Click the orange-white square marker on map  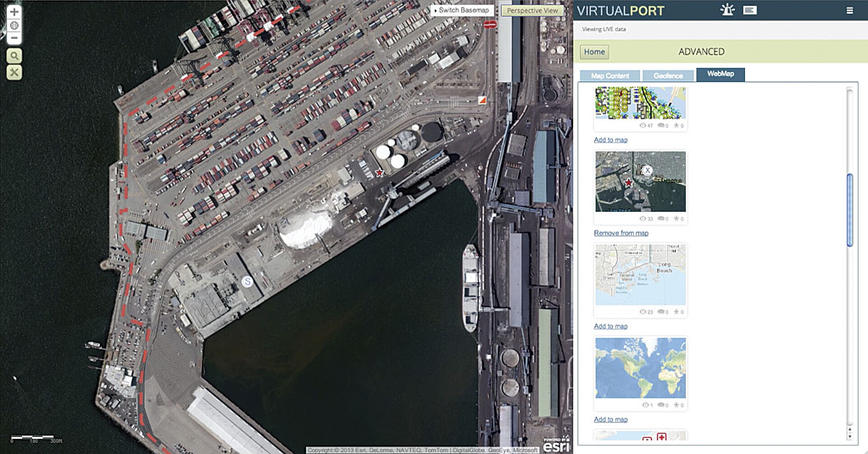[x=482, y=100]
